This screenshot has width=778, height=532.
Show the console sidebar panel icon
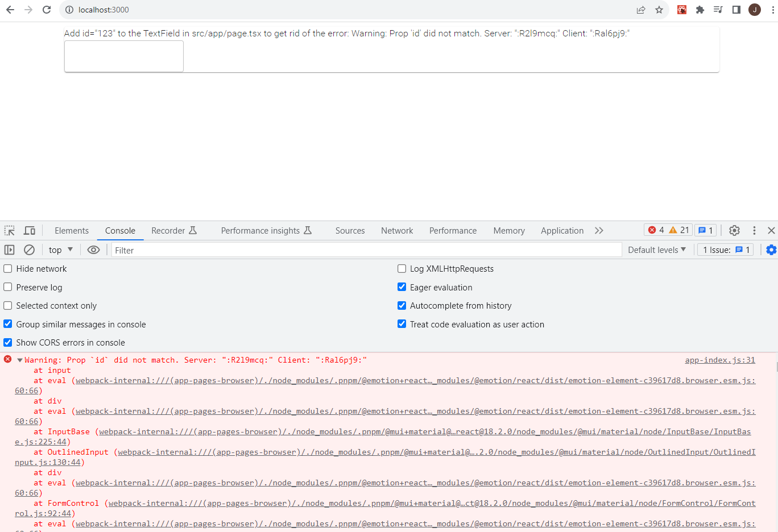point(10,250)
